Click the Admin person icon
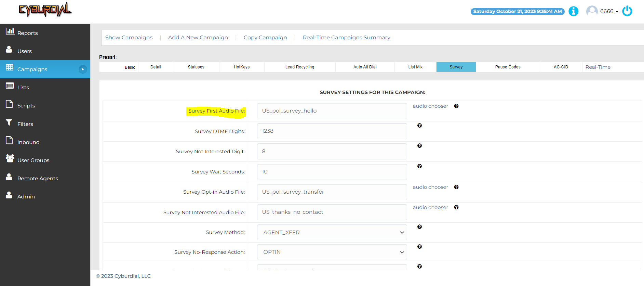644x286 pixels. tap(9, 195)
